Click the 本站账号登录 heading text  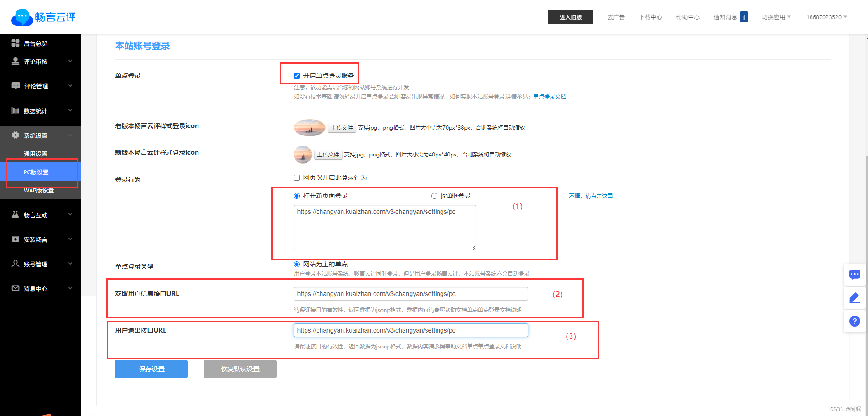tap(142, 46)
